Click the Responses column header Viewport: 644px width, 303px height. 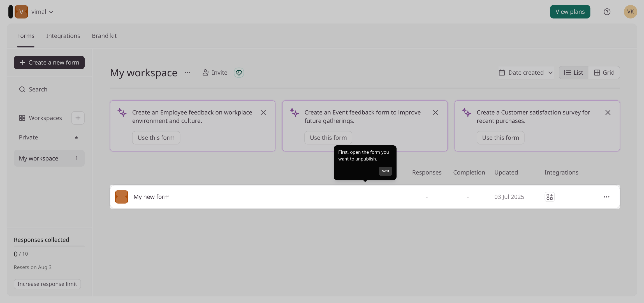pyautogui.click(x=427, y=173)
